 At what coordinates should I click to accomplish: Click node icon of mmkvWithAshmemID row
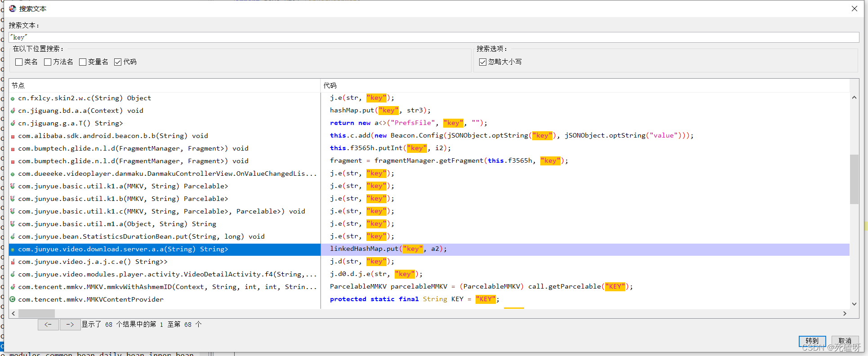pyautogui.click(x=13, y=287)
